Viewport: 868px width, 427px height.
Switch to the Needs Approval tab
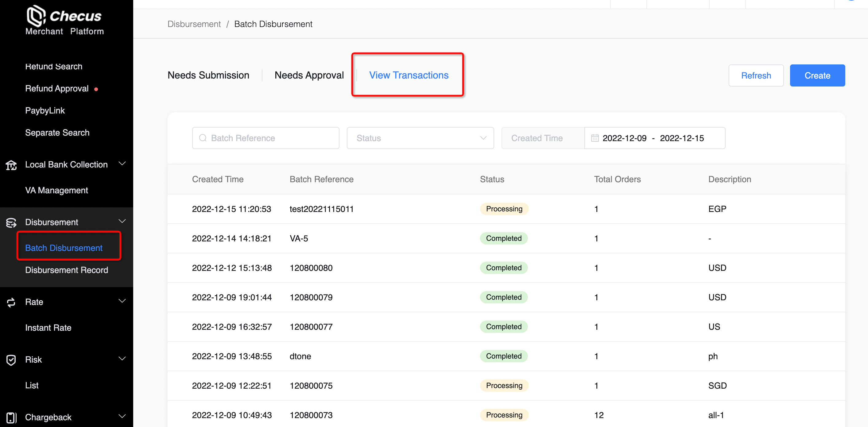point(309,75)
